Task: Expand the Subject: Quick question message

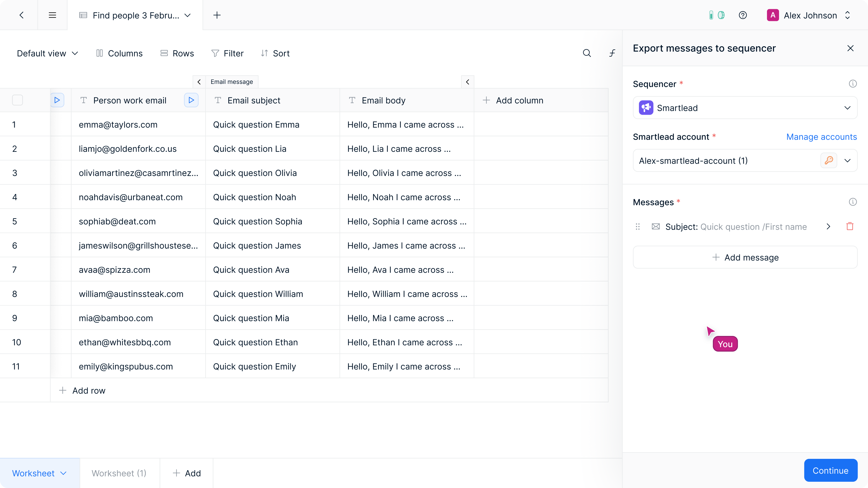Action: coord(828,226)
